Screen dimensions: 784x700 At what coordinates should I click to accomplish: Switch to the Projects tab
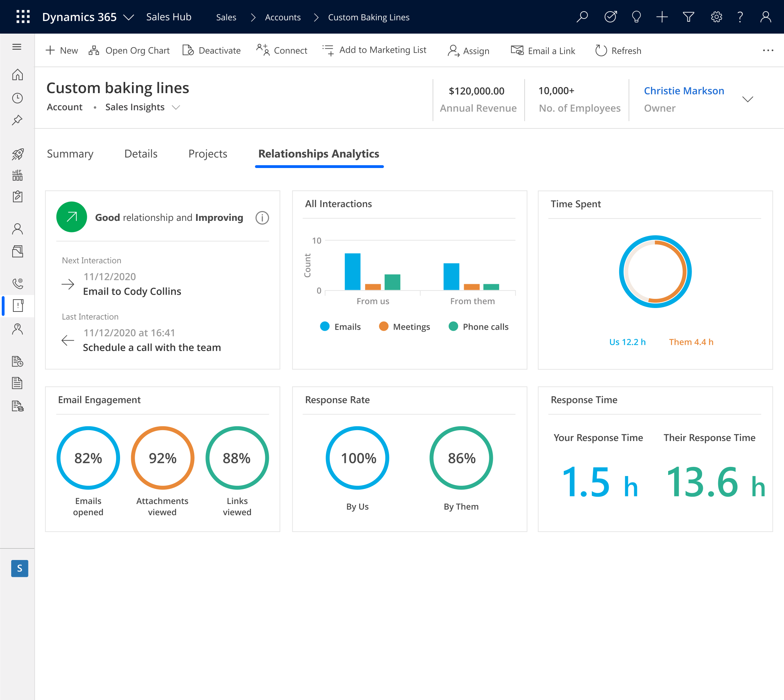coord(208,154)
